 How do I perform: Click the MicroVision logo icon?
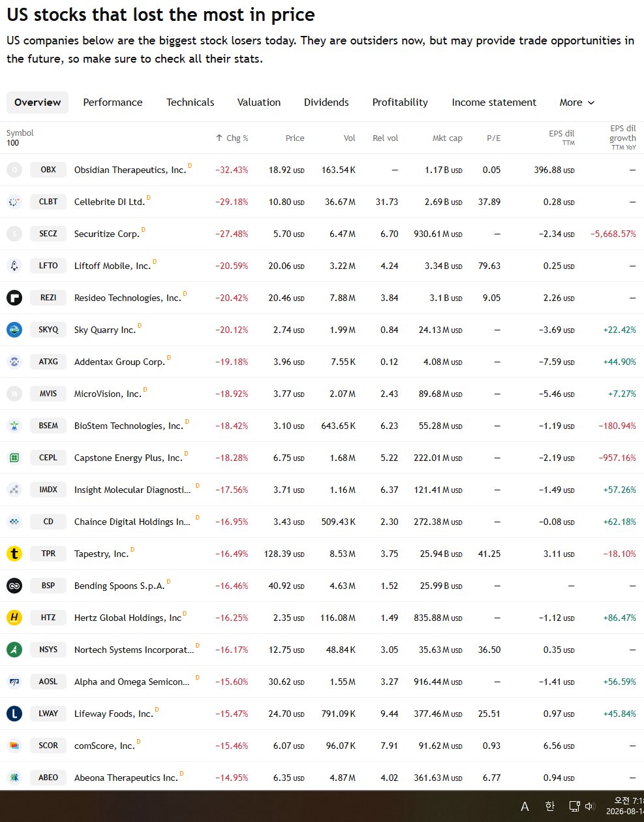pos(14,394)
